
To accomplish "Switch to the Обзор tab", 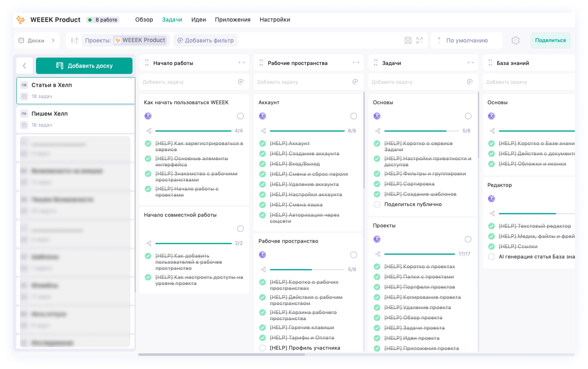I will 144,20.
